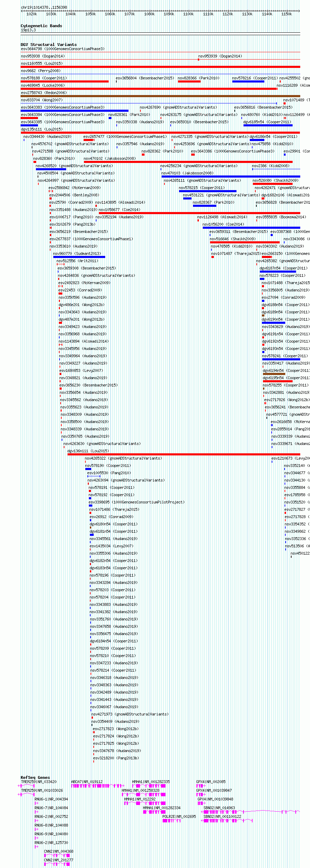The width and height of the screenshot is (310, 868).
Task: Click the red bar under nsv469845 (Locke2006)
Action: 149,89
